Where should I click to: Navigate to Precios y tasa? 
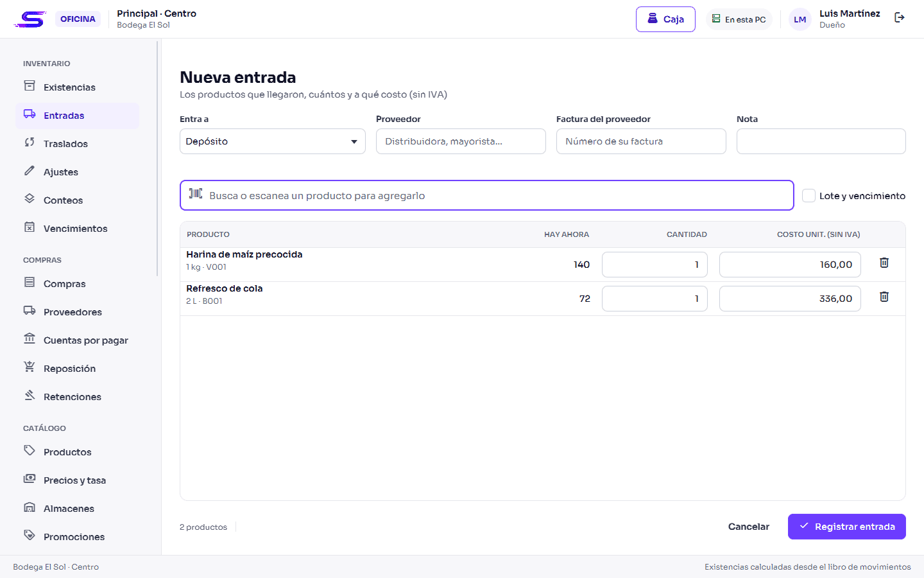tap(77, 480)
